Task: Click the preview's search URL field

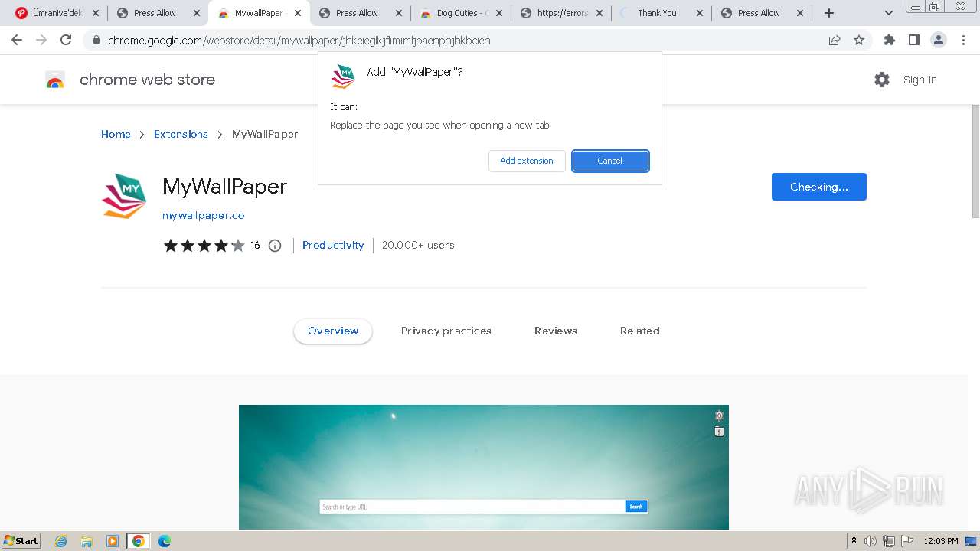Action: [472, 507]
